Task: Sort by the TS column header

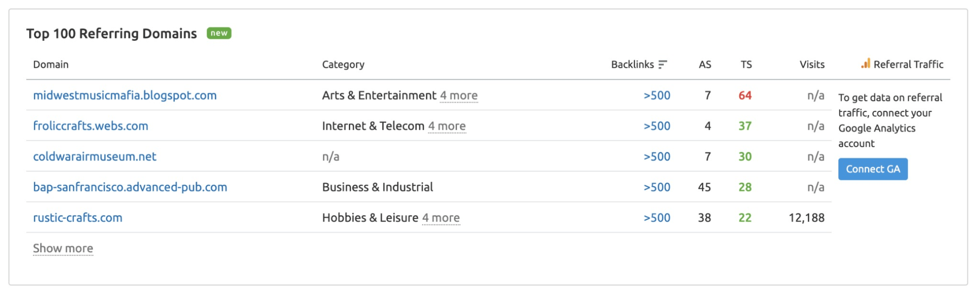Action: pos(746,65)
